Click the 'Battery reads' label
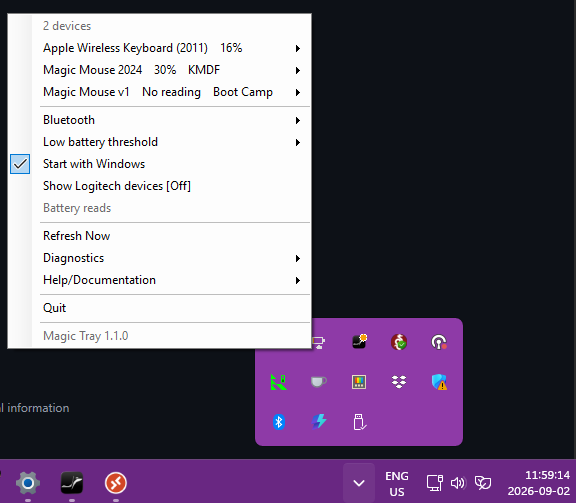Viewport: 576px width, 503px height. (77, 208)
